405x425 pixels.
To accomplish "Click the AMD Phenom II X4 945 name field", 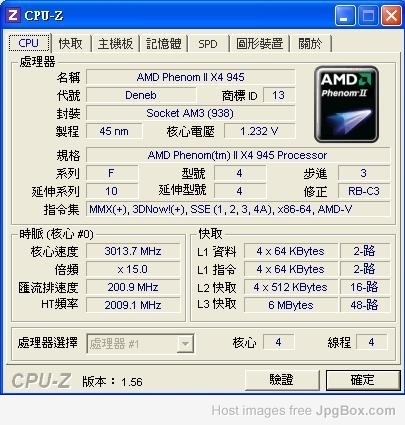I will click(x=191, y=77).
